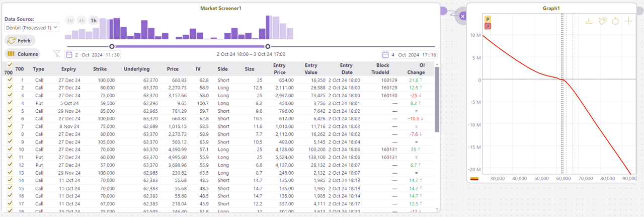Click the tallest histogram bar near the right handle
This screenshot has height=217, width=644.
(x=268, y=27)
